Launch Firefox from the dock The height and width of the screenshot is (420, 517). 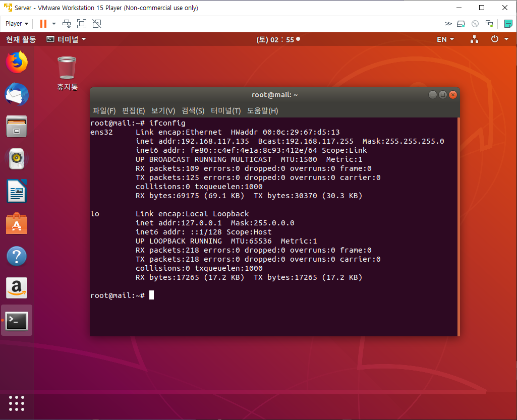point(17,62)
